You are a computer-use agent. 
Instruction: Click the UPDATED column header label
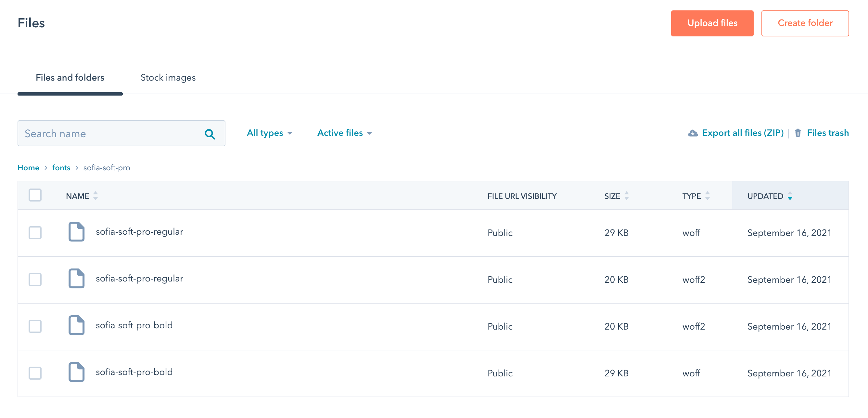[765, 196]
